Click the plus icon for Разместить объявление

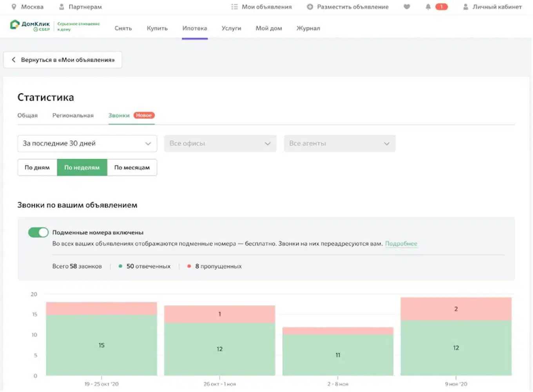[310, 7]
